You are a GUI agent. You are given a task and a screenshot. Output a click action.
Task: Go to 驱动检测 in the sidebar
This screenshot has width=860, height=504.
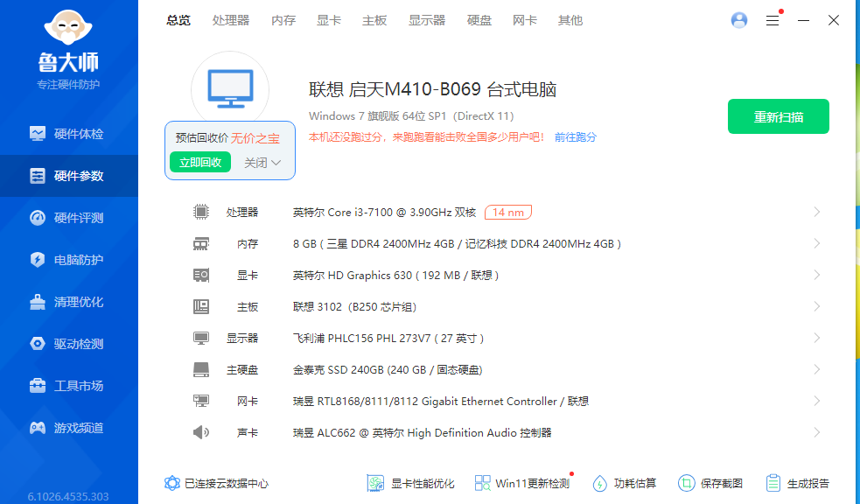click(x=38, y=344)
